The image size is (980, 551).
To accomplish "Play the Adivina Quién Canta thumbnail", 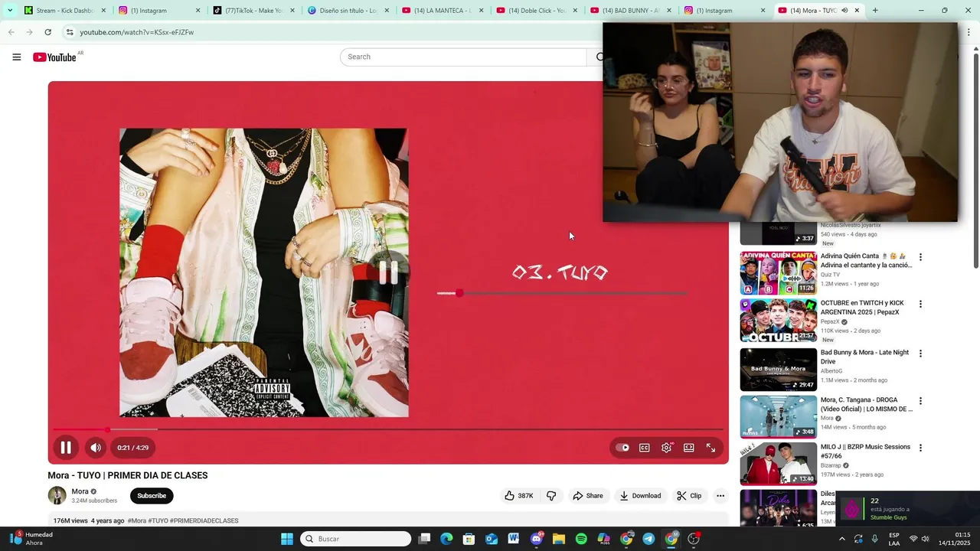I will click(x=778, y=273).
